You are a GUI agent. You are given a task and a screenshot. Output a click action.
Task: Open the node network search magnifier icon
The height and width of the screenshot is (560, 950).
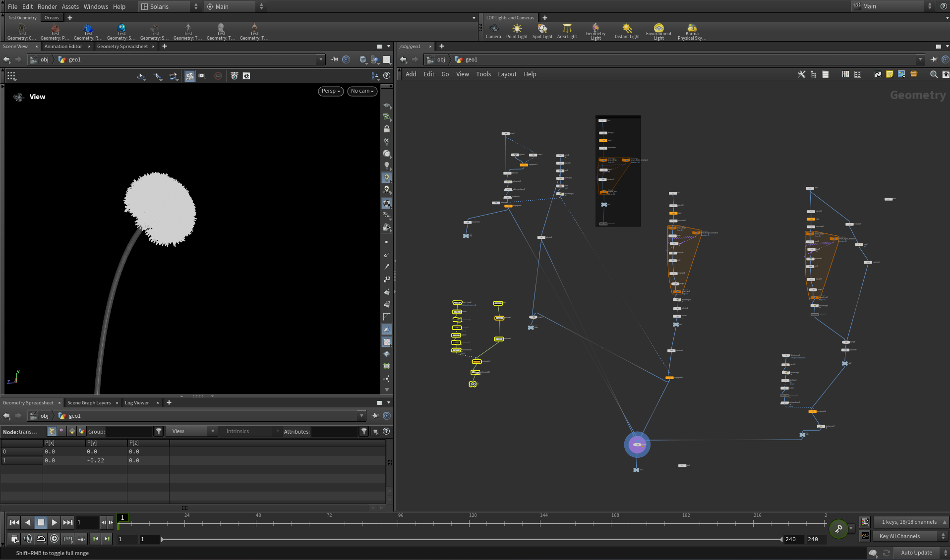point(934,74)
